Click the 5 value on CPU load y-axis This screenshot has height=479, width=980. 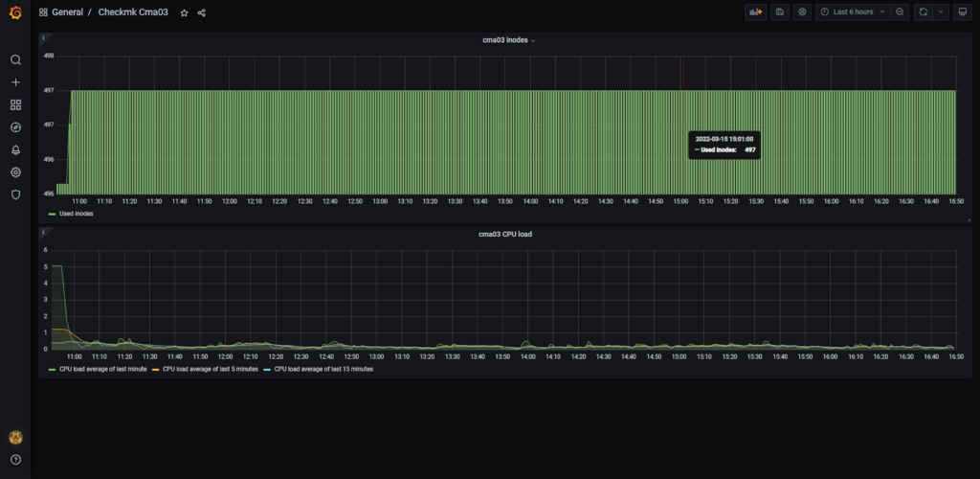coord(45,266)
